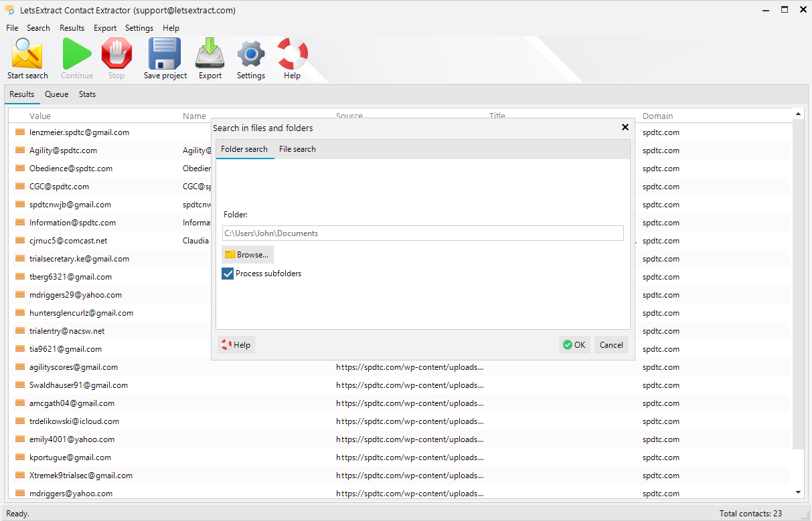Switch to the File search tab
812x521 pixels.
297,149
